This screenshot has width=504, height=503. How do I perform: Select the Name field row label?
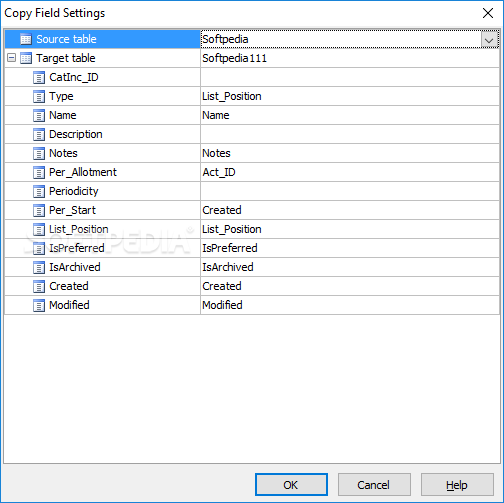coord(63,115)
